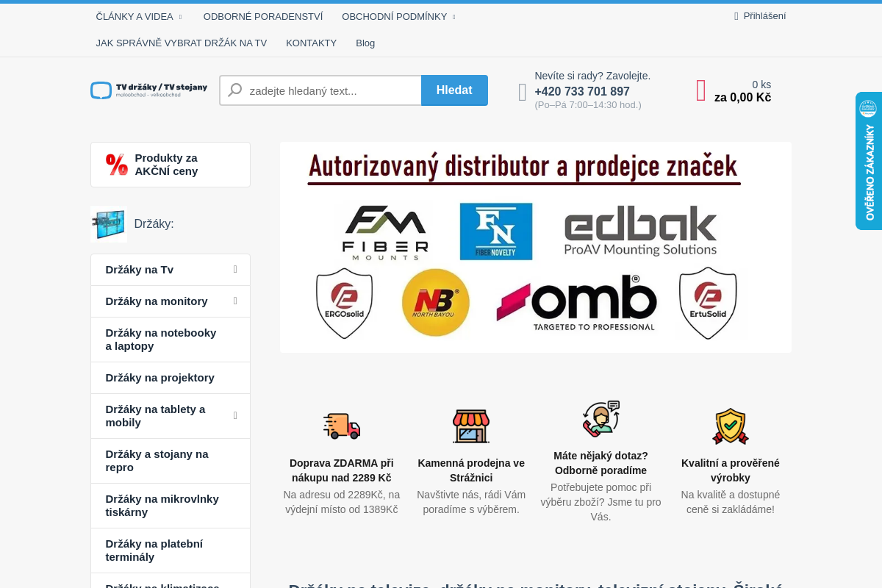Click the (Po–Pá 7:00–14:30 hod.) hours text
Viewport: 882px width, 588px height.
coord(588,105)
